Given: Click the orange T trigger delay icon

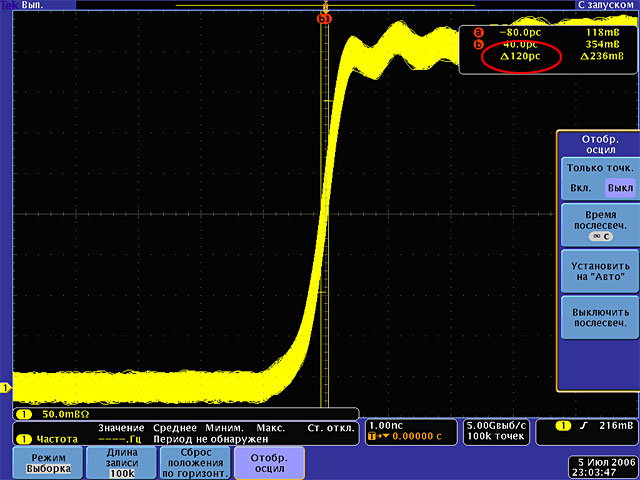Looking at the screenshot, I should pyautogui.click(x=374, y=437).
